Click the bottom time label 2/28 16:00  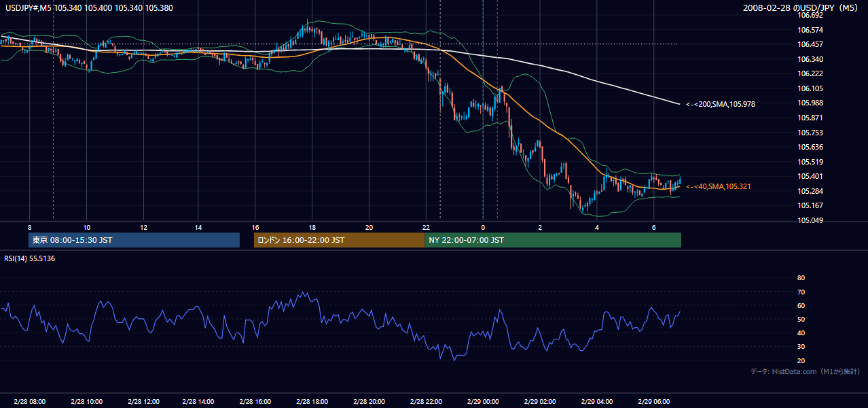256,402
